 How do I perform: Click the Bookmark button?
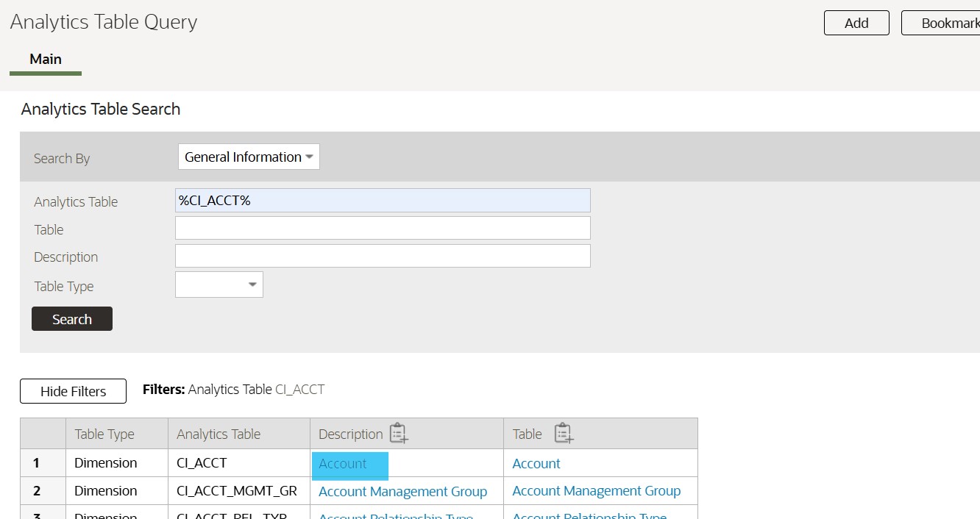(x=941, y=23)
